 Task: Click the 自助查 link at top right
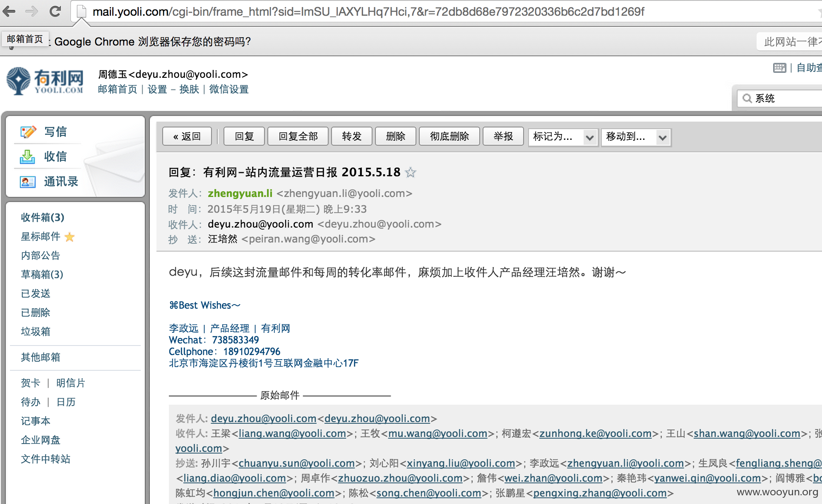(809, 67)
